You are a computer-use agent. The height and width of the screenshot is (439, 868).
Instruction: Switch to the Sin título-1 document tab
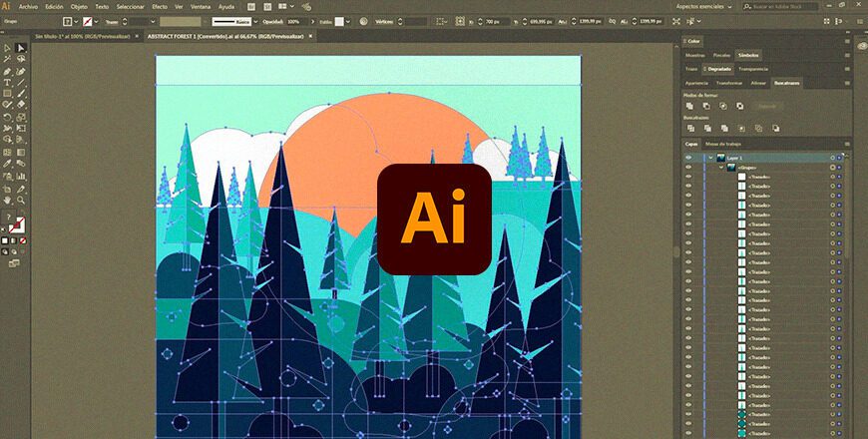(83, 36)
